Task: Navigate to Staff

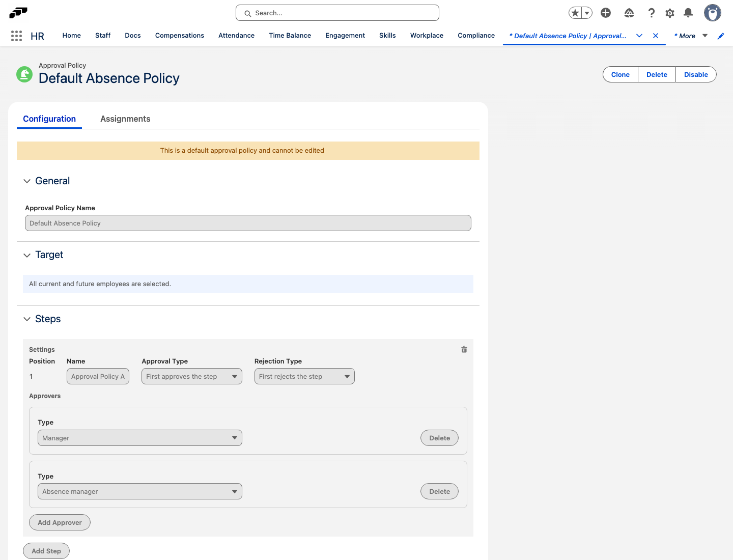Action: pyautogui.click(x=103, y=36)
